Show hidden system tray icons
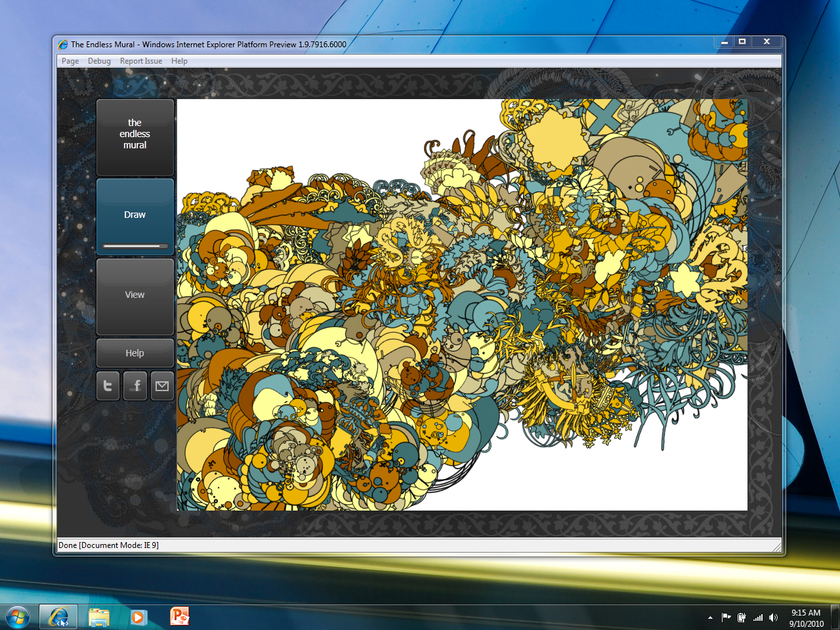 [x=710, y=618]
